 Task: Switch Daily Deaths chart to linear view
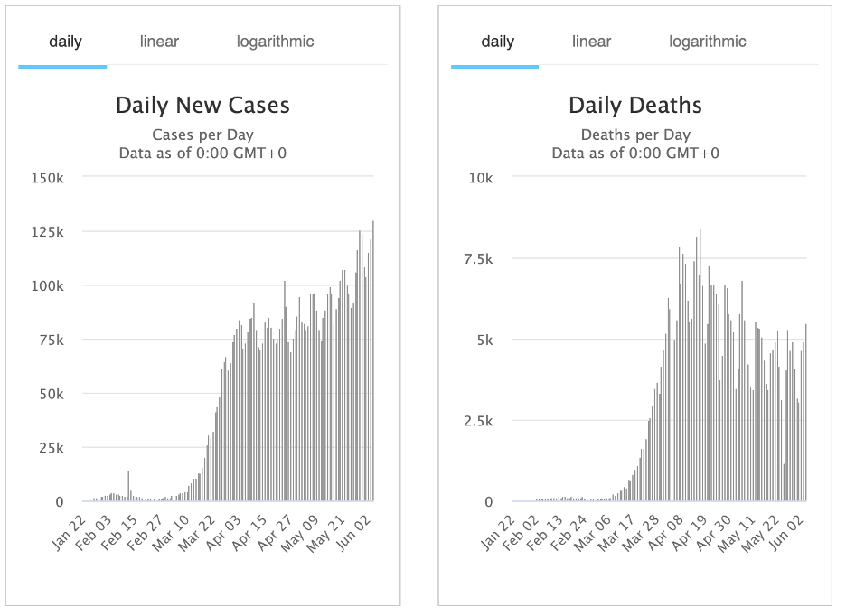pyautogui.click(x=591, y=42)
